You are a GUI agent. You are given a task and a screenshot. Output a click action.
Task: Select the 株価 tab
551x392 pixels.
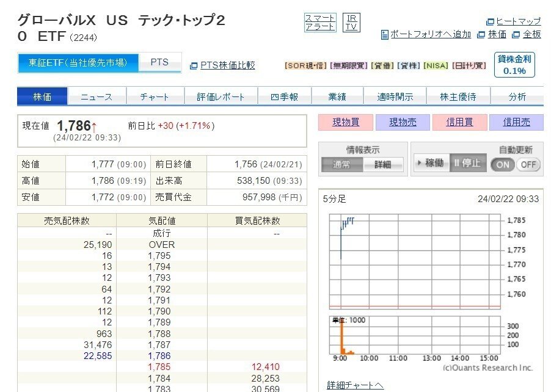click(42, 96)
